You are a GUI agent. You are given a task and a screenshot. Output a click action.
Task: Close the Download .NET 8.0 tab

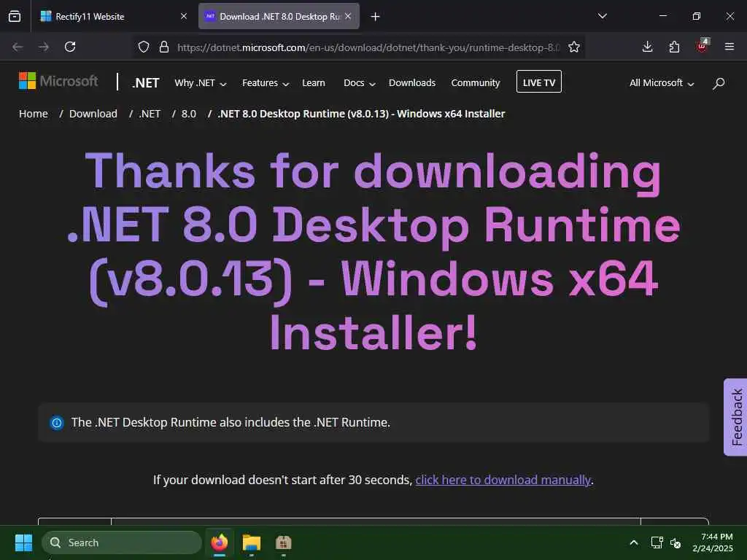tap(348, 16)
